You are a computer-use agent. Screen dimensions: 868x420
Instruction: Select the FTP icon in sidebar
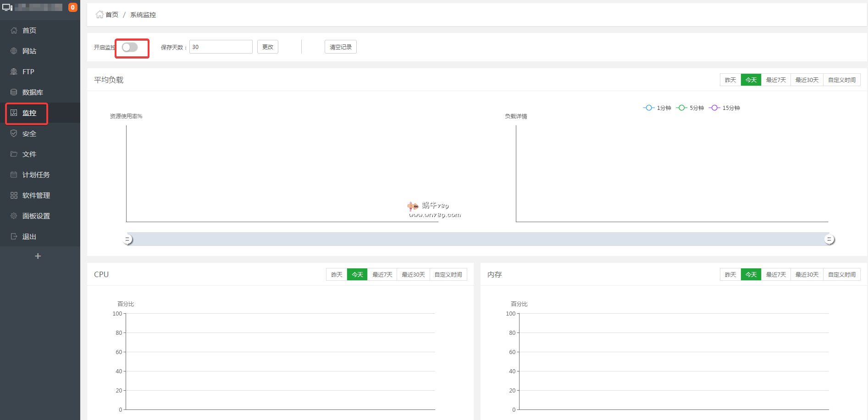(x=14, y=72)
